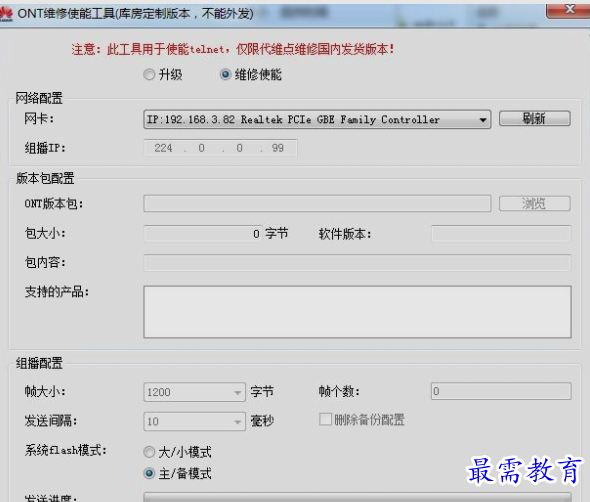The height and width of the screenshot is (502, 590).
Task: Open the 帧大小 dropdown showing 1200
Action: pos(194,392)
